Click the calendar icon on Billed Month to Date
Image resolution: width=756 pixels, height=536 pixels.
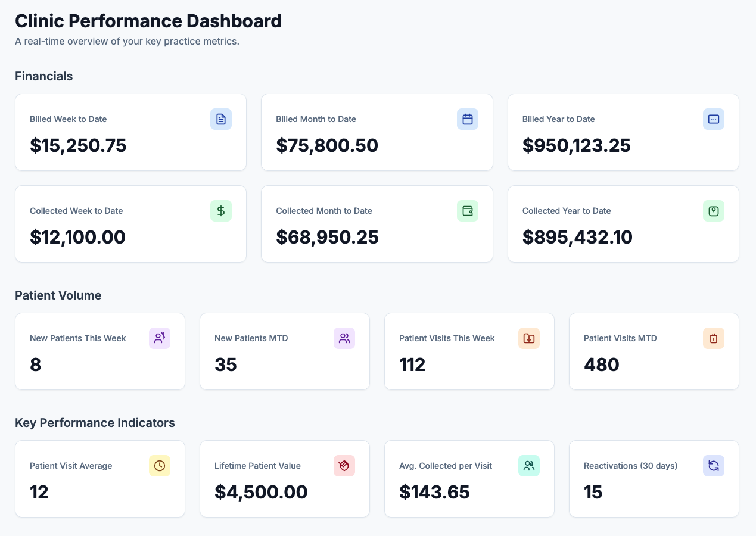click(468, 119)
